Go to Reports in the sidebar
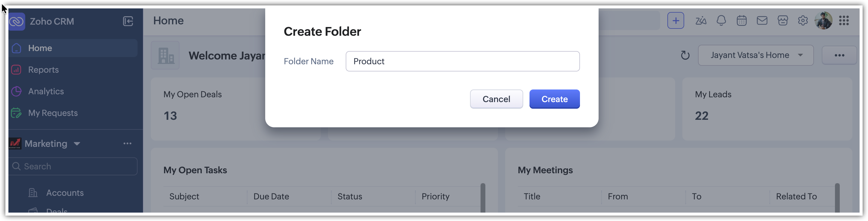The width and height of the screenshot is (868, 221). [44, 70]
